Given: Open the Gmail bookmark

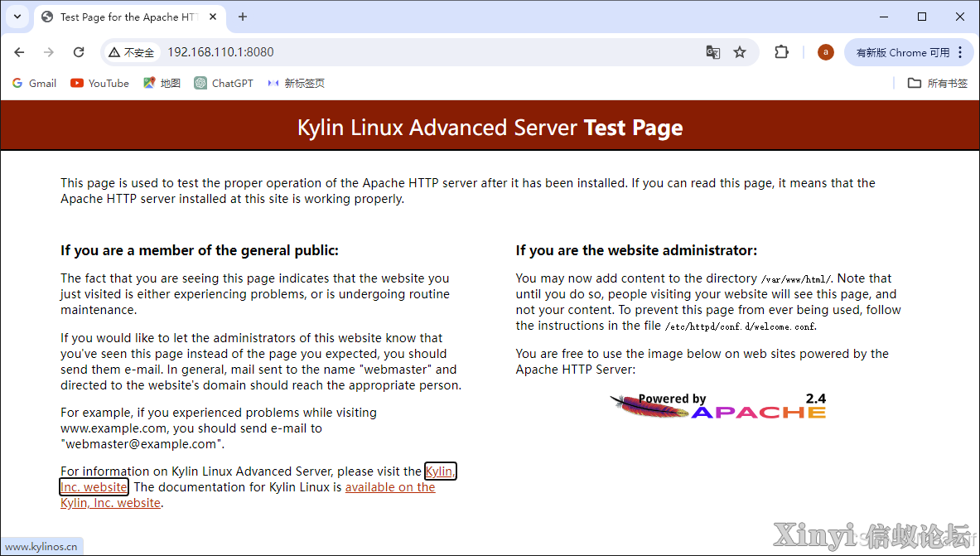Looking at the screenshot, I should click(x=34, y=83).
